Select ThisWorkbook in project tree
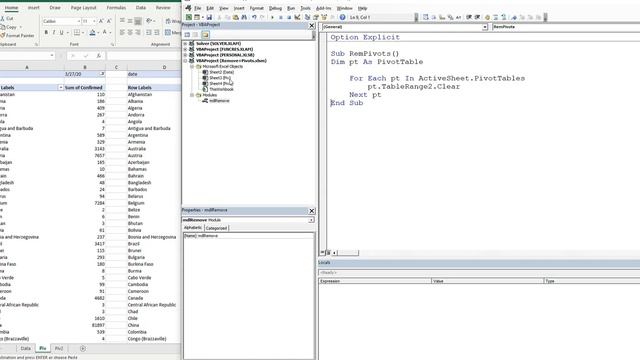This screenshot has height=360, width=640. point(221,89)
